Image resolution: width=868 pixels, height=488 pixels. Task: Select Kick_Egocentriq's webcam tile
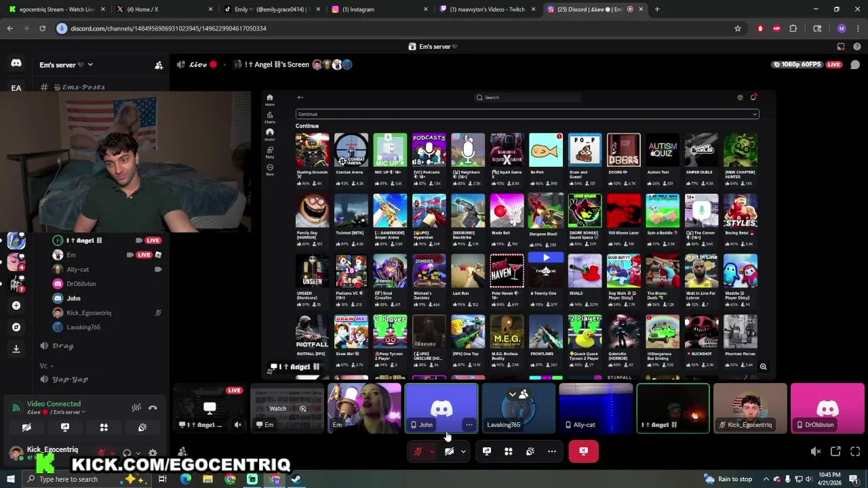point(750,408)
